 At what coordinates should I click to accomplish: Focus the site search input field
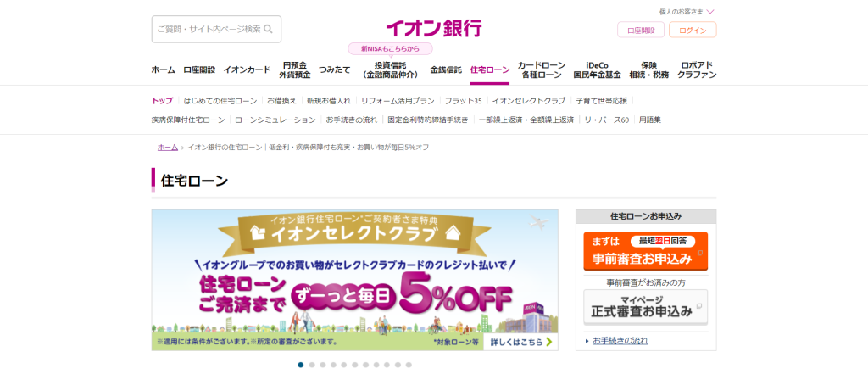[x=216, y=30]
